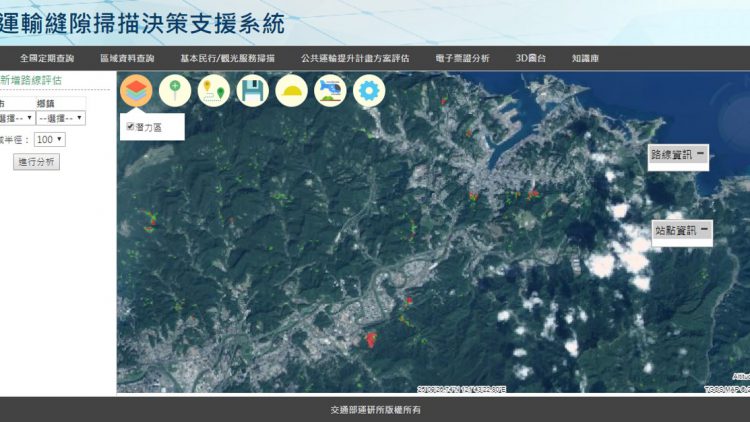Open the map layers stack icon

(x=136, y=90)
